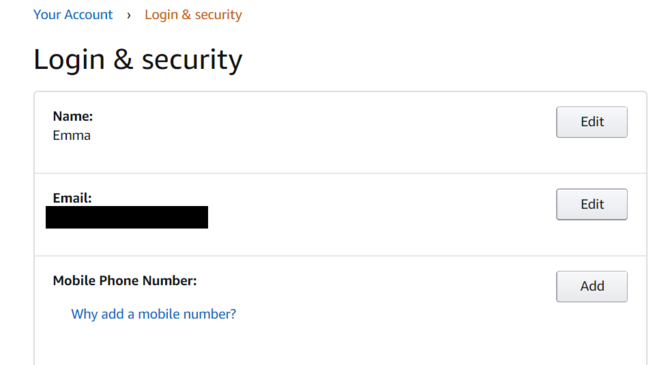Click Add in the phone row
The image size is (670, 365).
coord(592,286)
